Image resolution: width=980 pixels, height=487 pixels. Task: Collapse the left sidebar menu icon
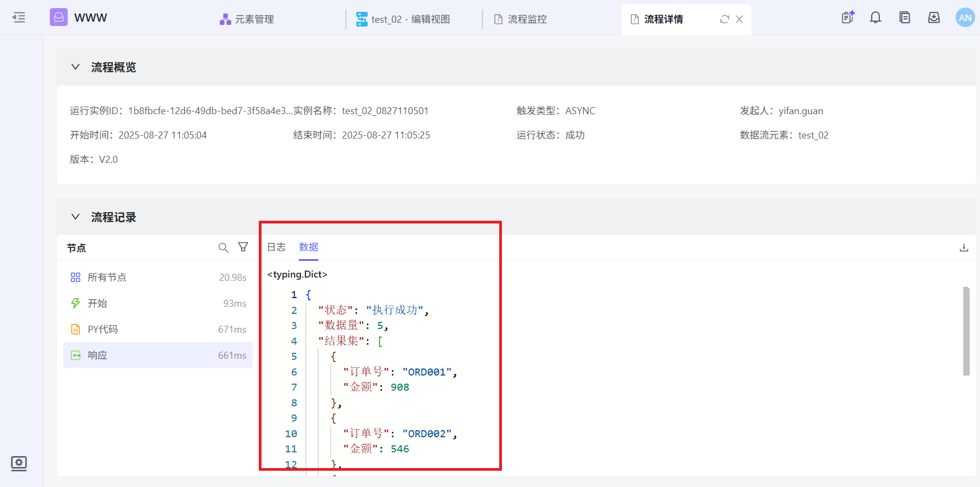pyautogui.click(x=19, y=17)
